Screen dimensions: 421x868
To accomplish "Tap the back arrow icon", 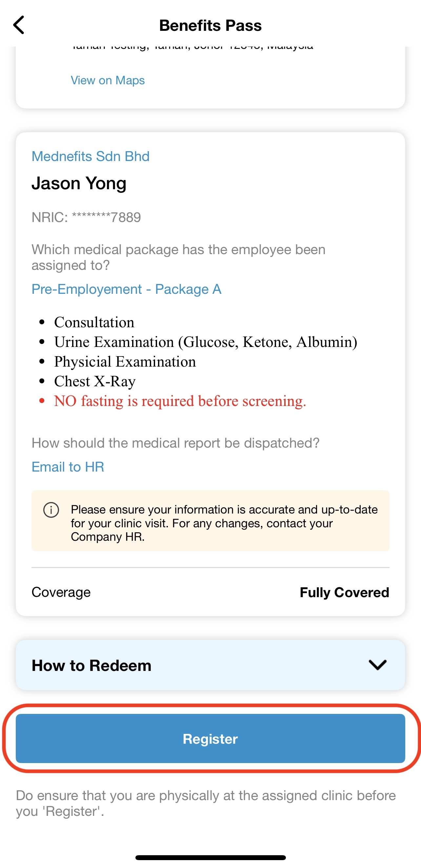I will 19,25.
